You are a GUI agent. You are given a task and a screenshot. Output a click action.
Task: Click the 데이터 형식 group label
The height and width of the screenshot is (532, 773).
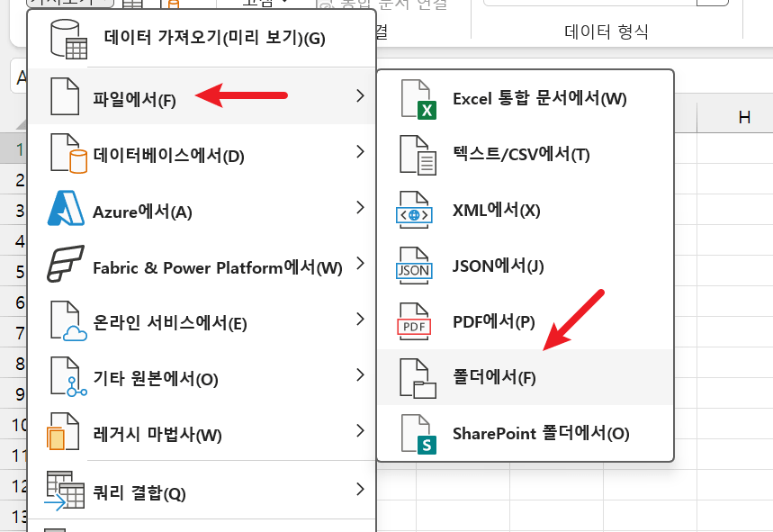click(606, 32)
